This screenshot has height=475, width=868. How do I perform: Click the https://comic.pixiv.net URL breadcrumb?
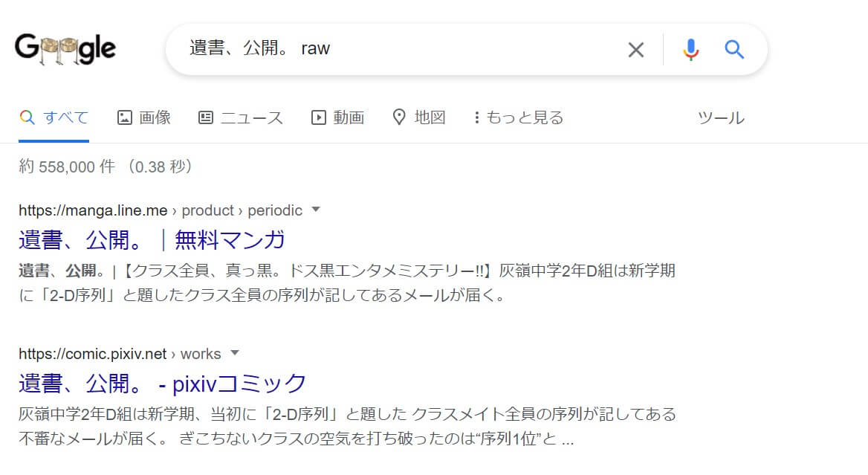point(120,354)
